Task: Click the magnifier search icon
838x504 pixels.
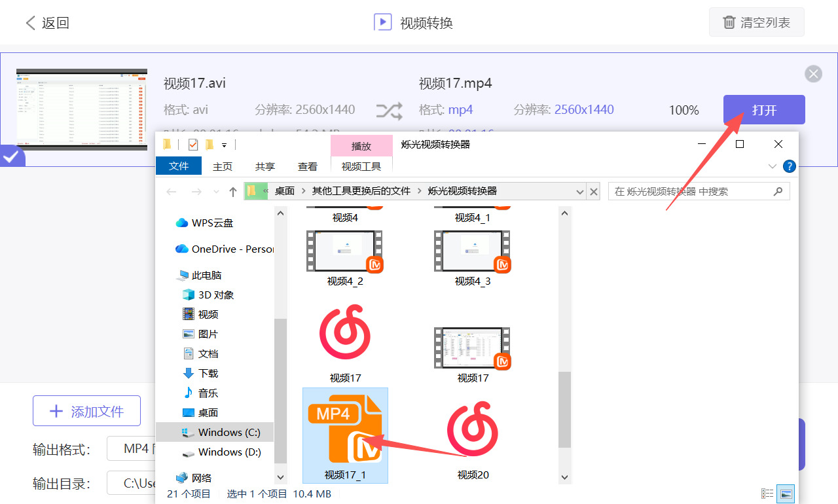Action: tap(778, 191)
